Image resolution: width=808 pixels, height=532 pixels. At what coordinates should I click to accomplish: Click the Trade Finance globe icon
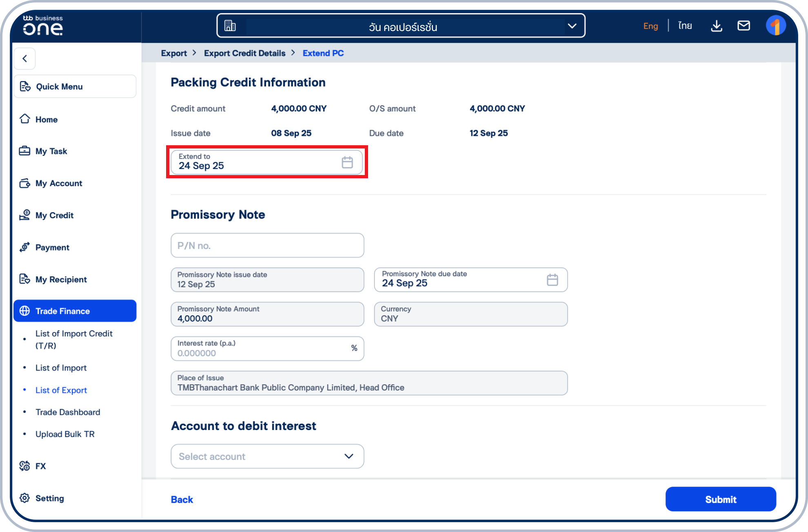click(x=25, y=310)
